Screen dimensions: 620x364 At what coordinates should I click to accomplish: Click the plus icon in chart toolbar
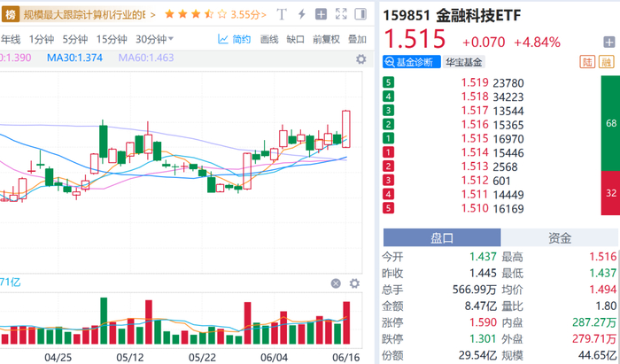pos(321,14)
